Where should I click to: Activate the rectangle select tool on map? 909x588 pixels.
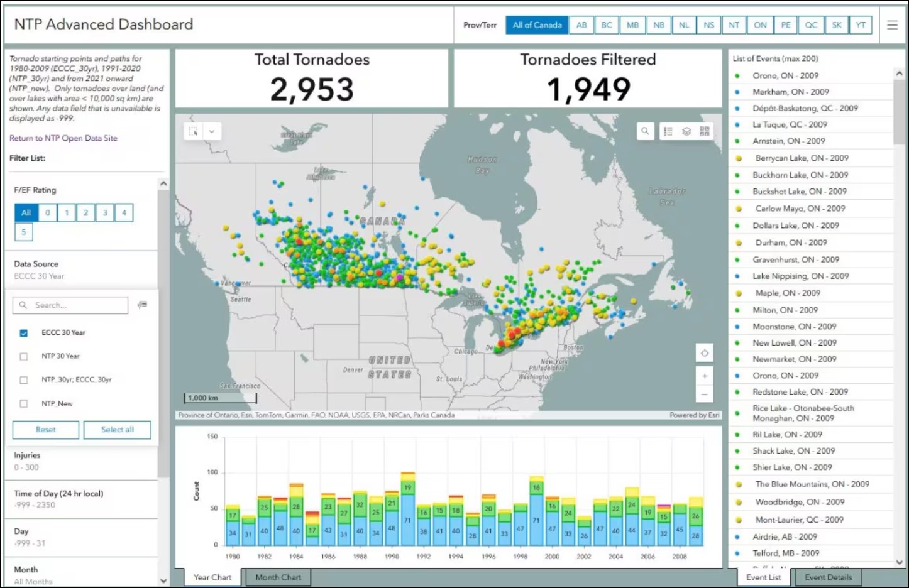194,131
